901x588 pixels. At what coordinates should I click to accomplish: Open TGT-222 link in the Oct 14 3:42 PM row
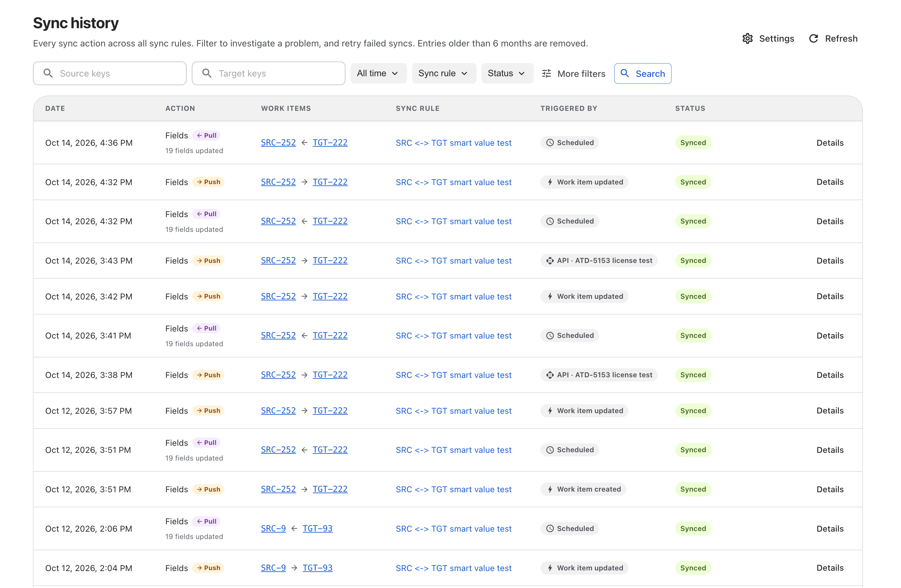(330, 297)
